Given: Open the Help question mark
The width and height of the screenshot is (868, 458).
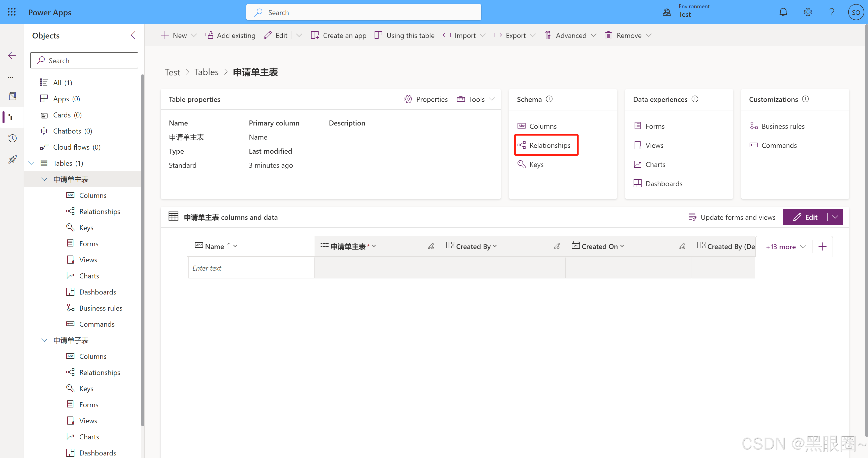Looking at the screenshot, I should pos(832,12).
